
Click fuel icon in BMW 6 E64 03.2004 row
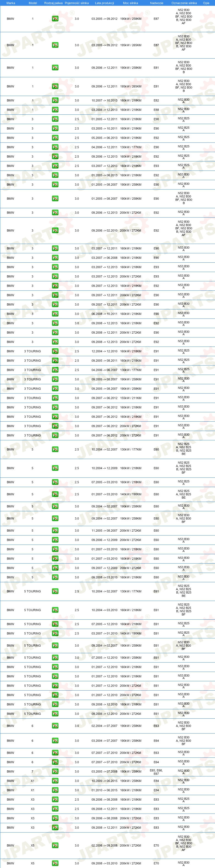55,741
